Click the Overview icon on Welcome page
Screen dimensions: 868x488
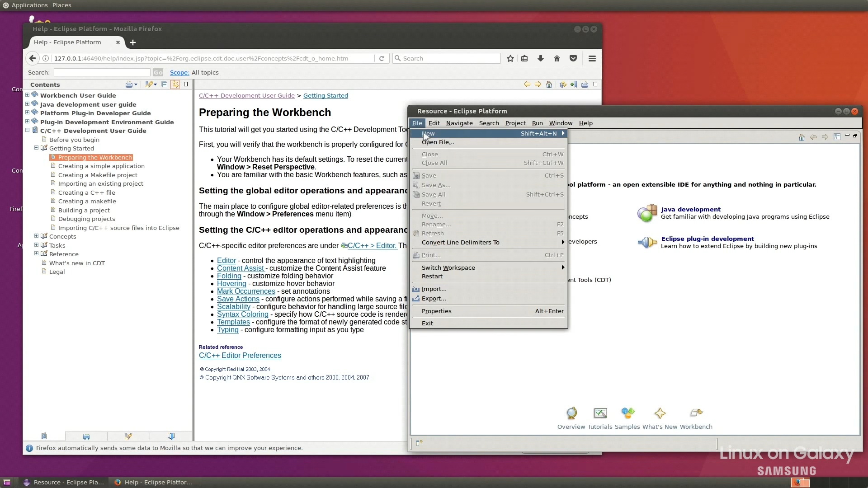point(571,413)
